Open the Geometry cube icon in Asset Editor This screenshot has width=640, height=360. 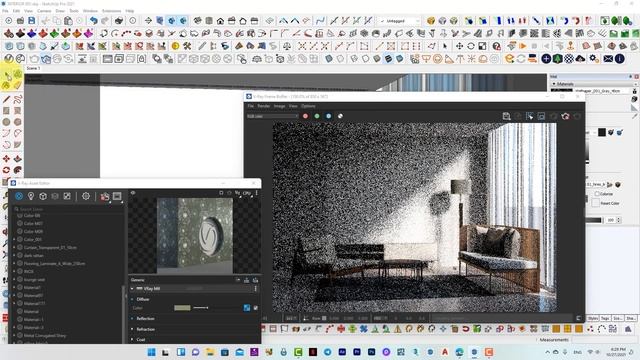click(43, 196)
